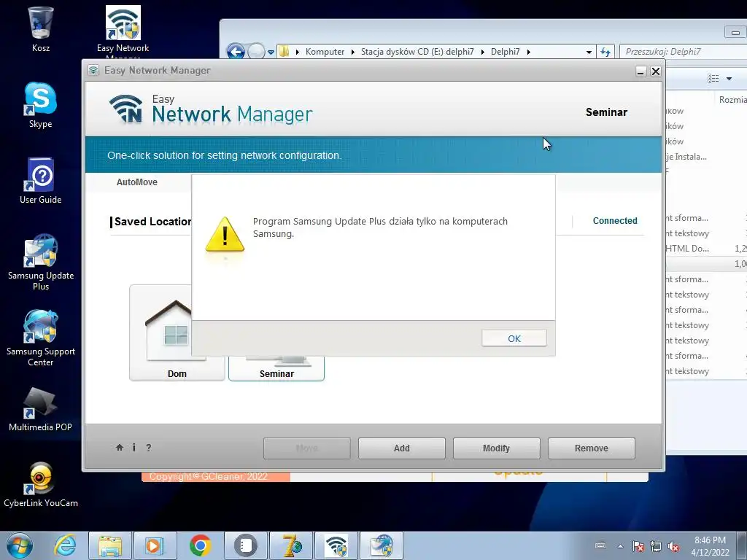This screenshot has height=560, width=747.
Task: Click the Seminar profile name in header
Action: [606, 112]
